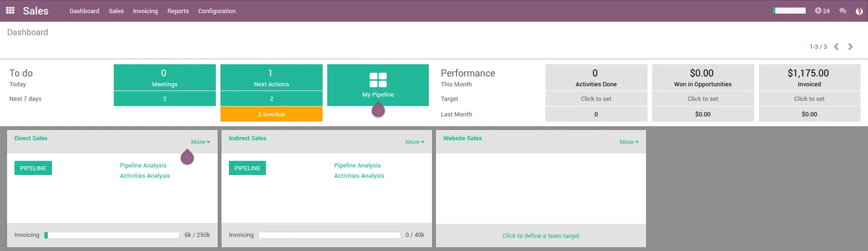Open the @ 24 mentions inbox
The width and height of the screenshot is (868, 251).
point(822,11)
